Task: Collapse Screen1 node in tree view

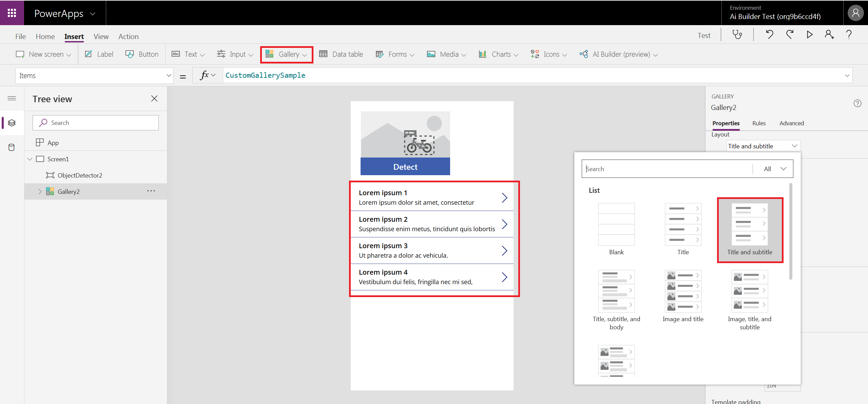Action: [x=30, y=159]
